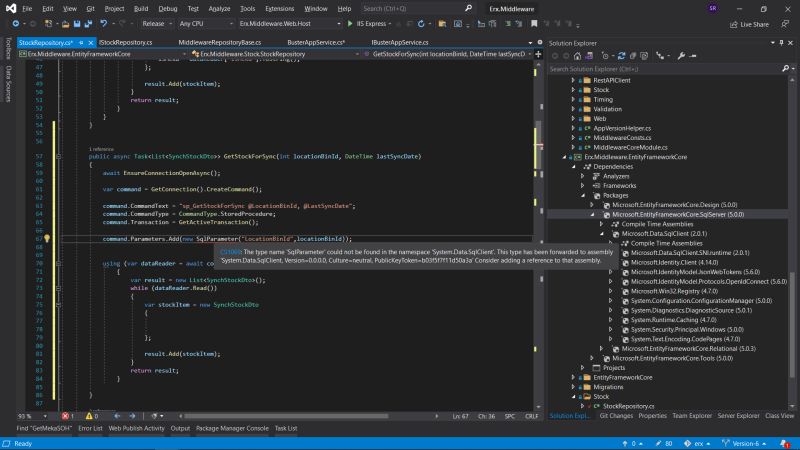Open the Analyze menu

(x=219, y=9)
